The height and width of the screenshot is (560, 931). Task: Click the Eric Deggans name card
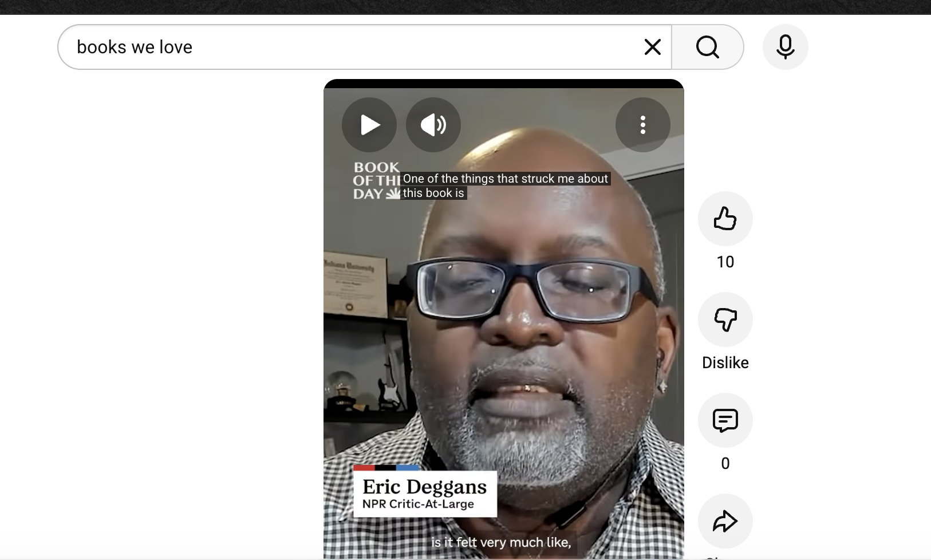(x=425, y=494)
